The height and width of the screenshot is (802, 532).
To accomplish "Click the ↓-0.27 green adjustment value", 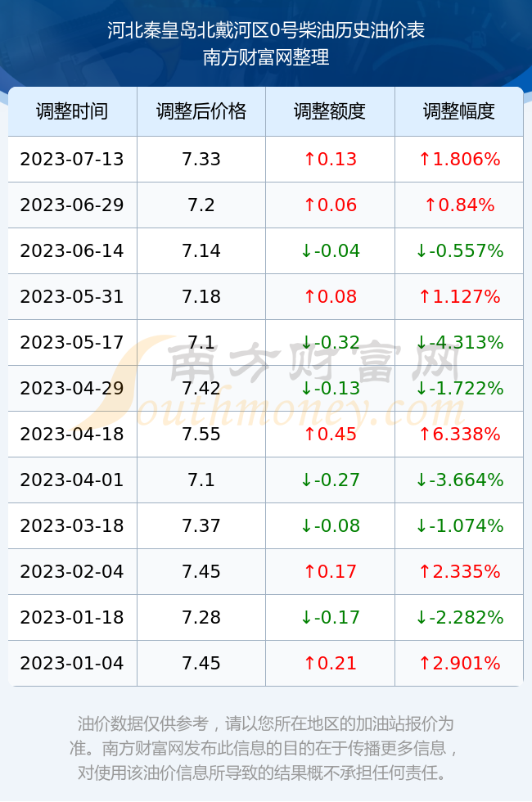I will click(330, 480).
